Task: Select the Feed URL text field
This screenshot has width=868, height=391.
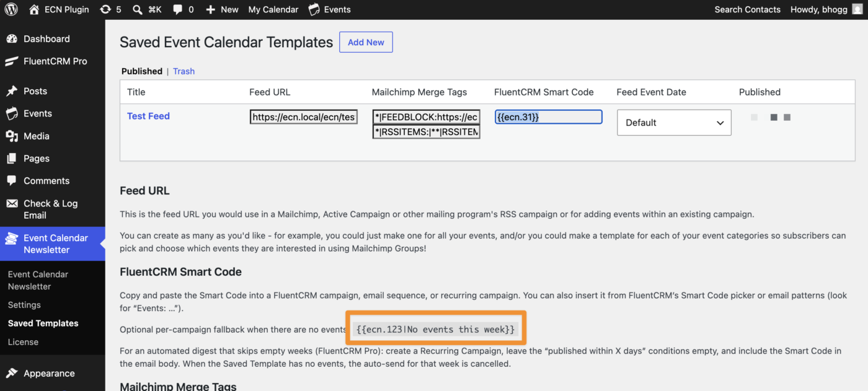Action: pyautogui.click(x=304, y=116)
